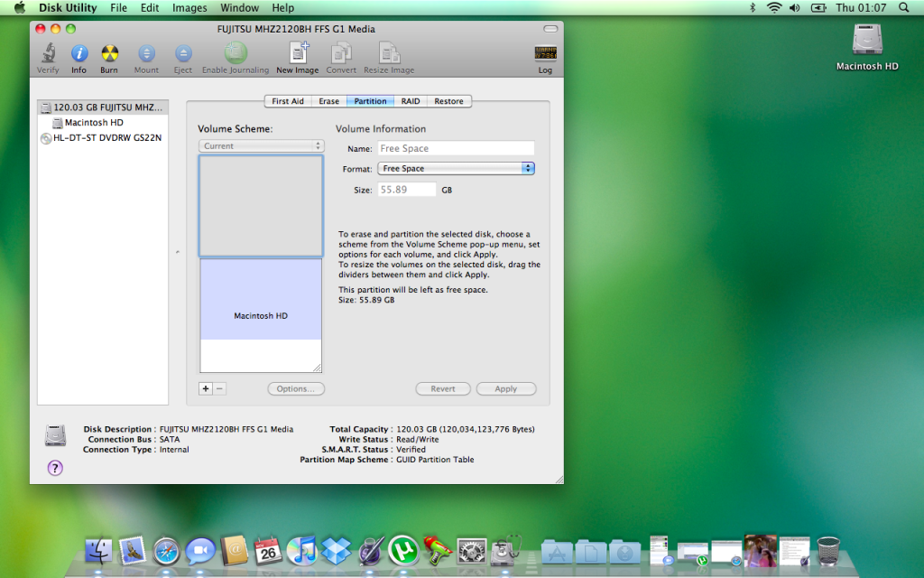Open the Apple menu
This screenshot has width=924, height=578.
point(20,7)
